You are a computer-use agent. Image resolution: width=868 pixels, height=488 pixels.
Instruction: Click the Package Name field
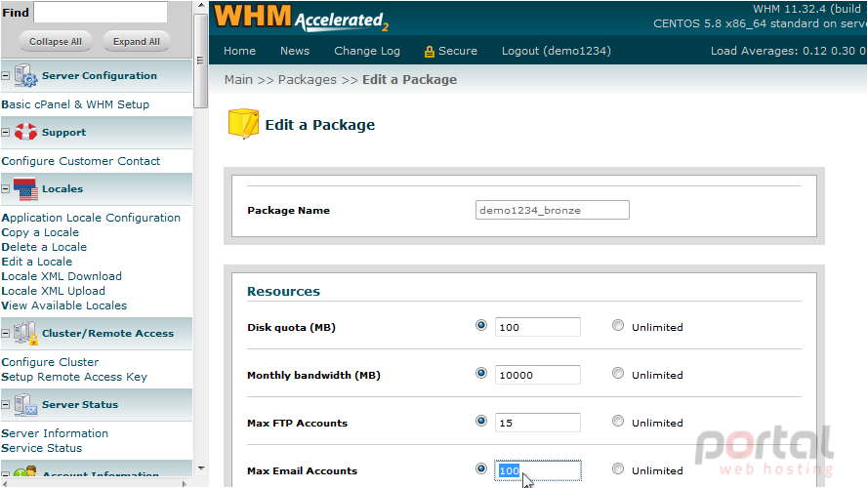click(x=552, y=210)
